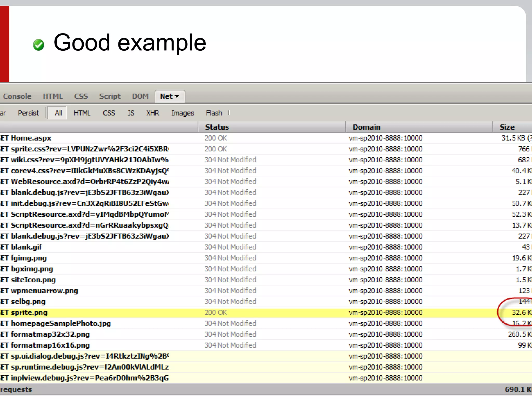The width and height of the screenshot is (532, 399).
Task: Filter requests by XHR
Action: coord(152,113)
